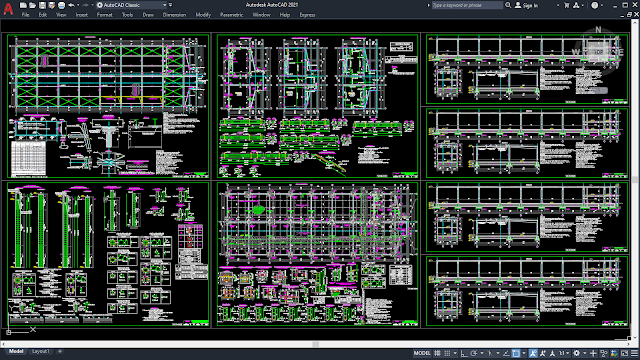
Task: Click the Autodesk connect triangle icon
Action: tap(576, 5)
